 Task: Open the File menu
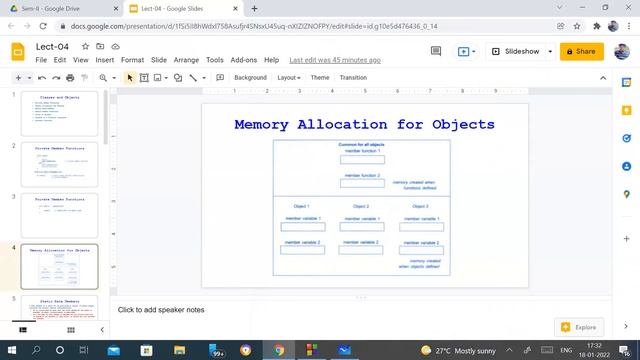41,60
